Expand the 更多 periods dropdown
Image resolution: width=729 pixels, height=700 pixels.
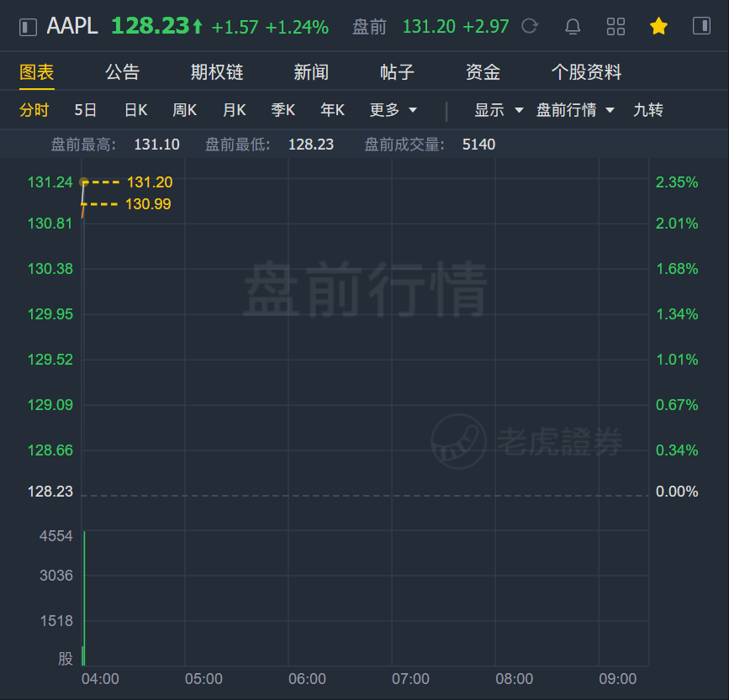(x=393, y=110)
